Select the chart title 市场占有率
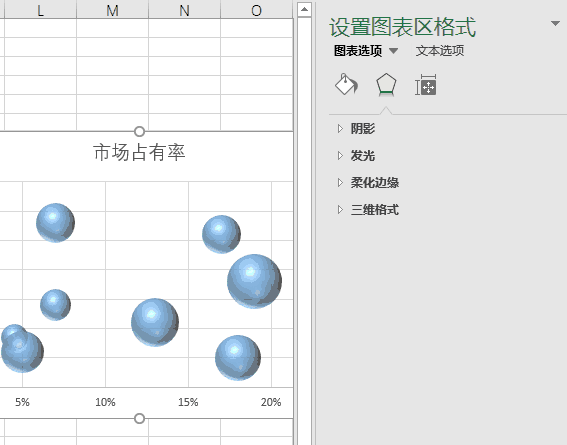 coord(139,152)
